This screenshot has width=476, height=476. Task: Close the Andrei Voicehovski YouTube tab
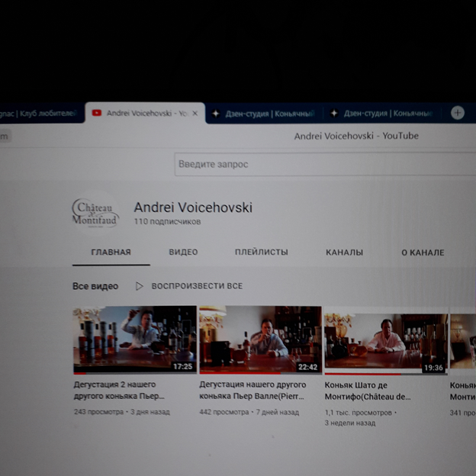tap(195, 113)
